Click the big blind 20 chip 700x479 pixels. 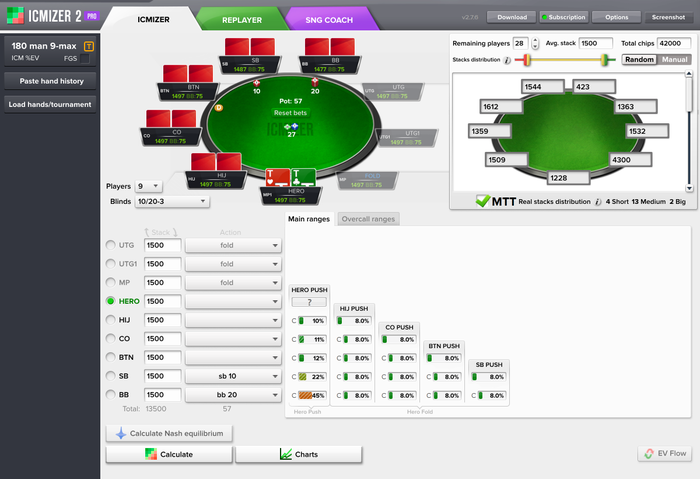click(315, 82)
